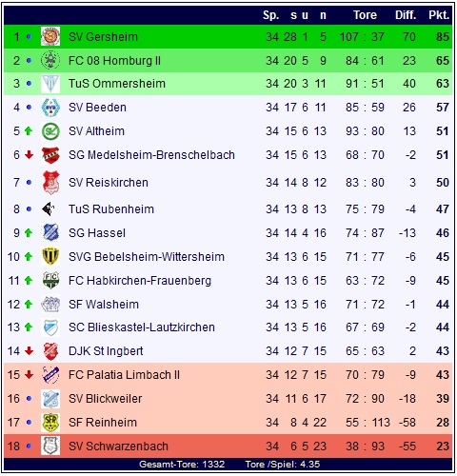The image size is (457, 476).
Task: Select the TuS Ommersheim pennant logo
Action: [x=50, y=84]
